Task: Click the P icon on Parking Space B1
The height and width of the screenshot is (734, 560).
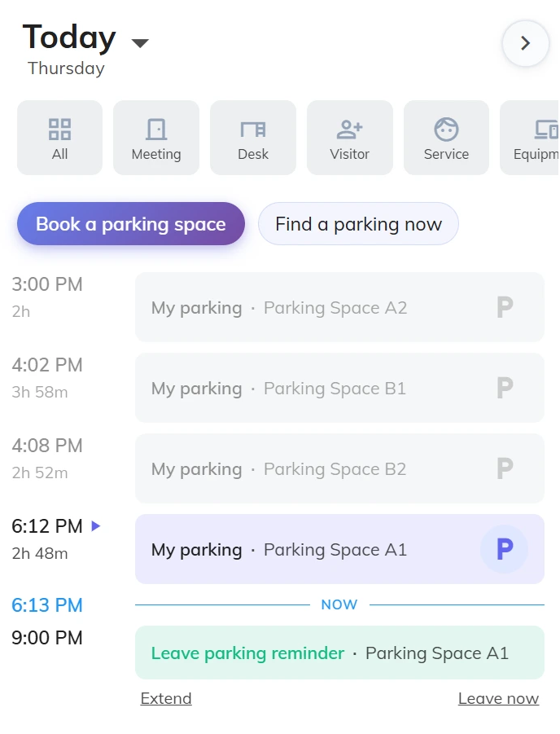Action: point(504,388)
